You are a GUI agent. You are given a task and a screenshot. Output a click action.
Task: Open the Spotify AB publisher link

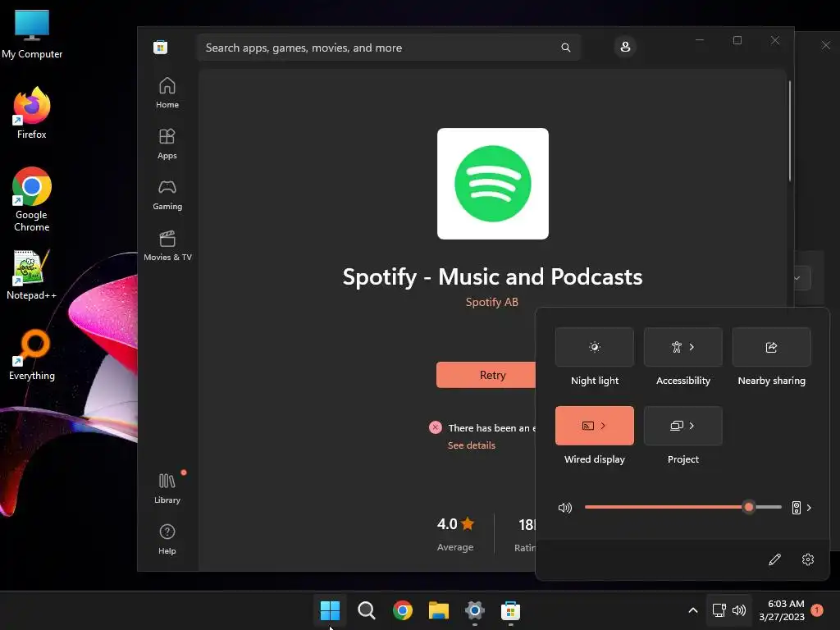coord(492,302)
